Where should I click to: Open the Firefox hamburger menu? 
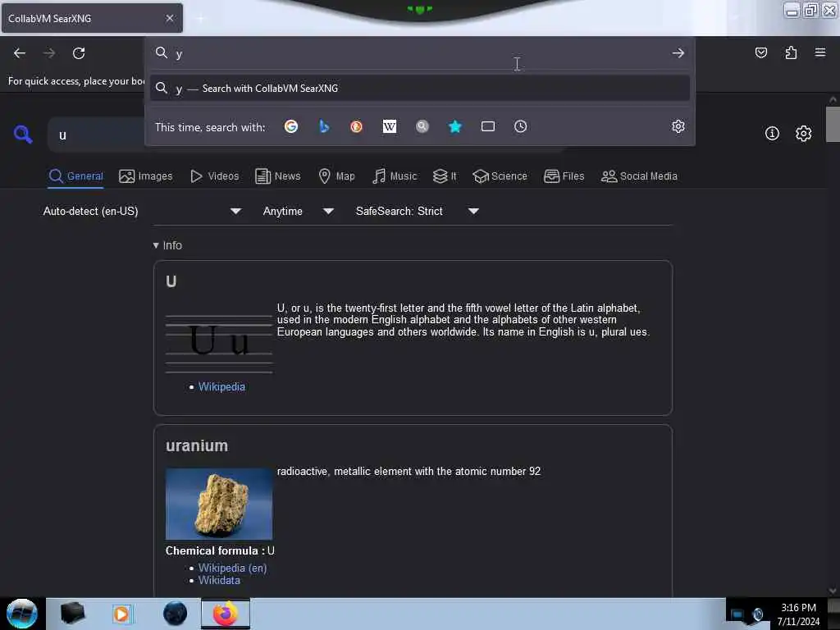tap(820, 52)
